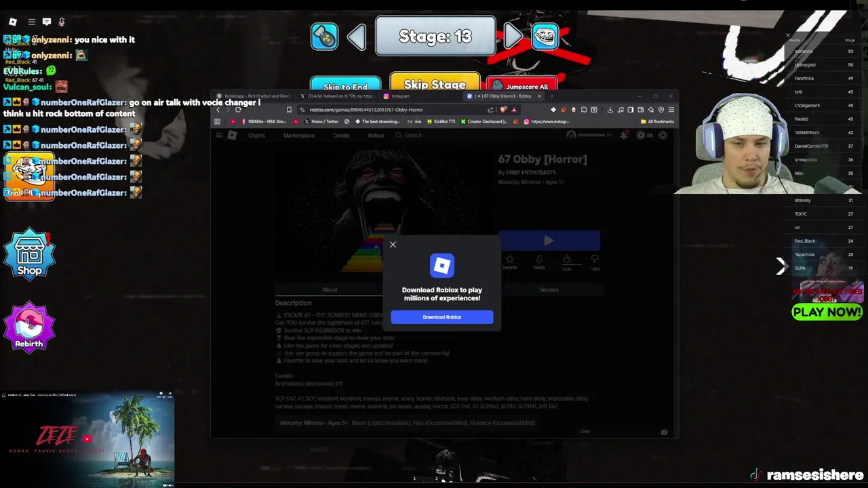Screen dimensions: 868x488
Task: Favorite the 67 Obby game
Action: point(510,262)
